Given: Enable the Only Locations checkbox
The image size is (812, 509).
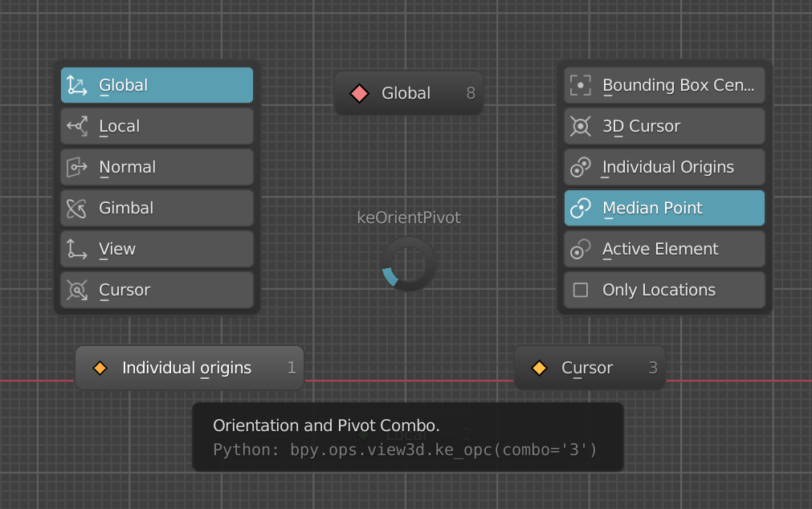Looking at the screenshot, I should click(x=581, y=290).
